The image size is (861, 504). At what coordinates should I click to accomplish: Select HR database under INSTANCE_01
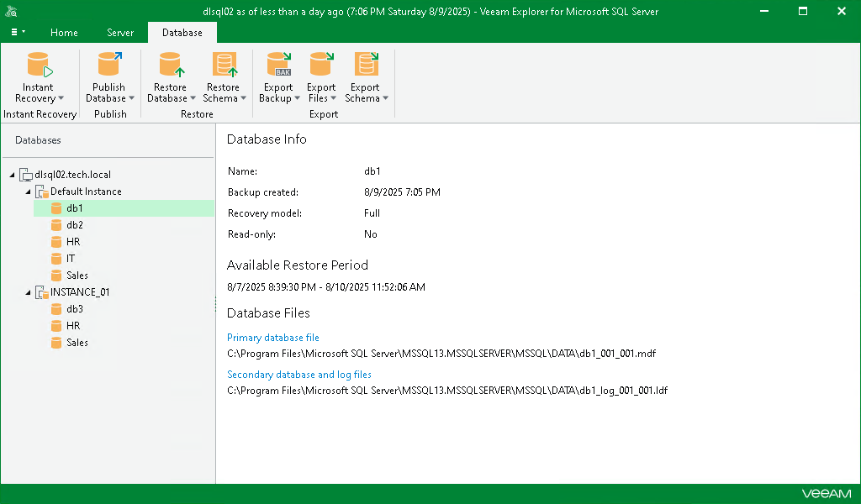click(x=73, y=326)
